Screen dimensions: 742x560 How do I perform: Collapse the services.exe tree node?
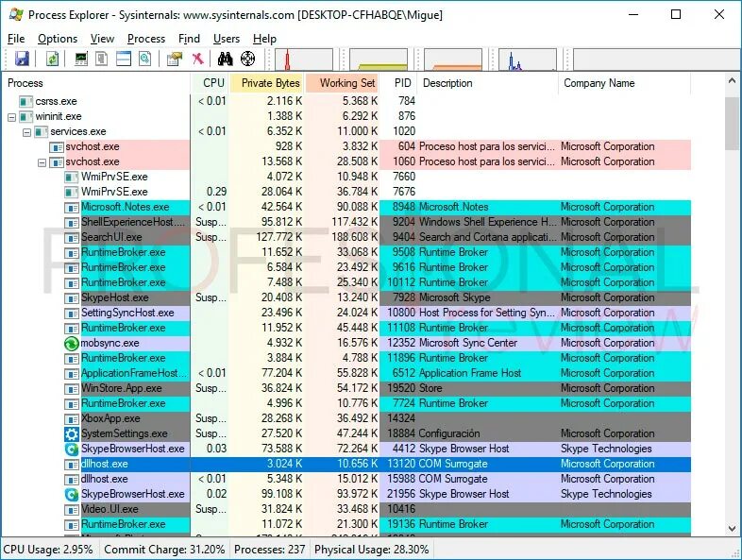[x=27, y=132]
